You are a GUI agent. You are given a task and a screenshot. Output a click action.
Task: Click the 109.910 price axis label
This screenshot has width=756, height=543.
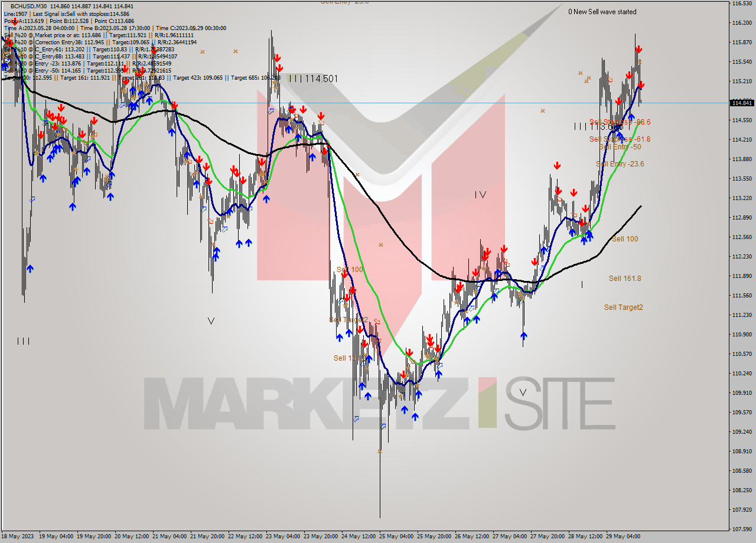[x=742, y=393]
